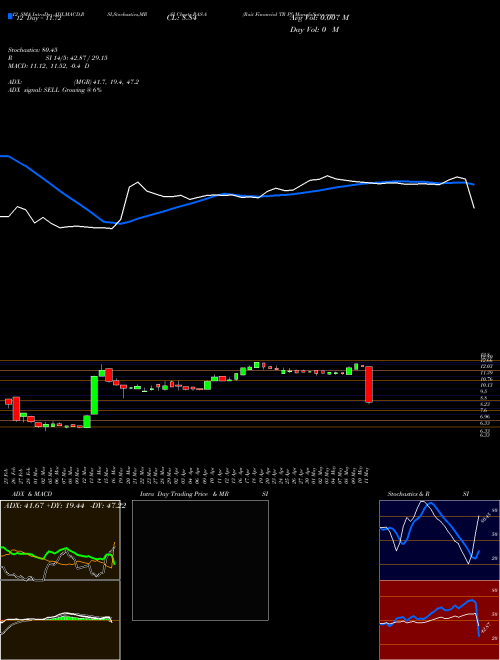The height and width of the screenshot is (660, 500).
Task: Select the 'MACD: 11.12, 11.52, -0.4 D' line
Action: coord(49,66)
